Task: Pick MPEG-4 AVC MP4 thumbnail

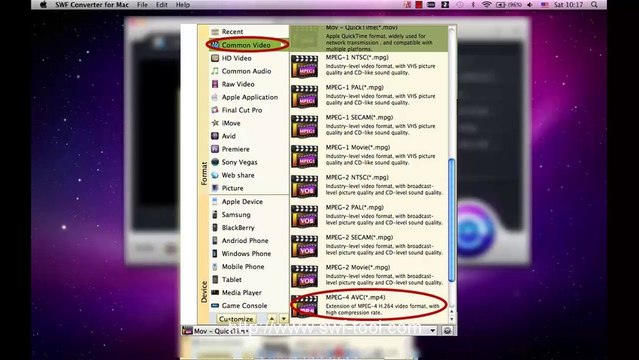Action: [x=304, y=306]
